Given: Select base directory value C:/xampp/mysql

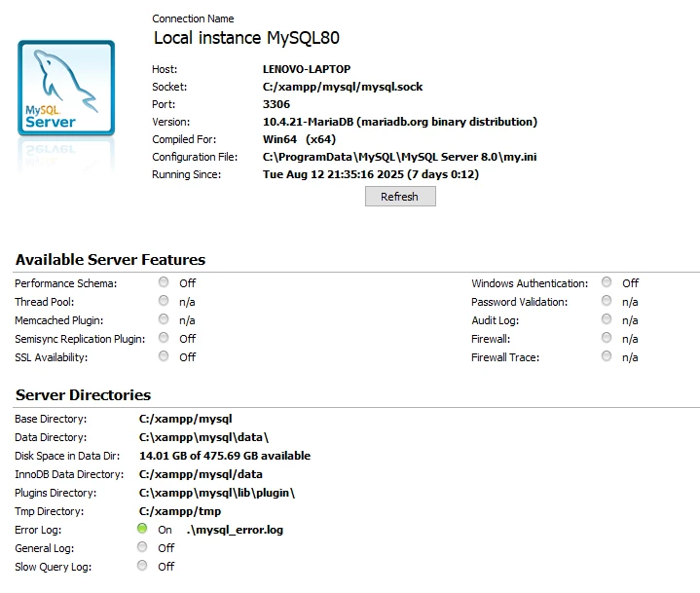Looking at the screenshot, I should tap(186, 419).
